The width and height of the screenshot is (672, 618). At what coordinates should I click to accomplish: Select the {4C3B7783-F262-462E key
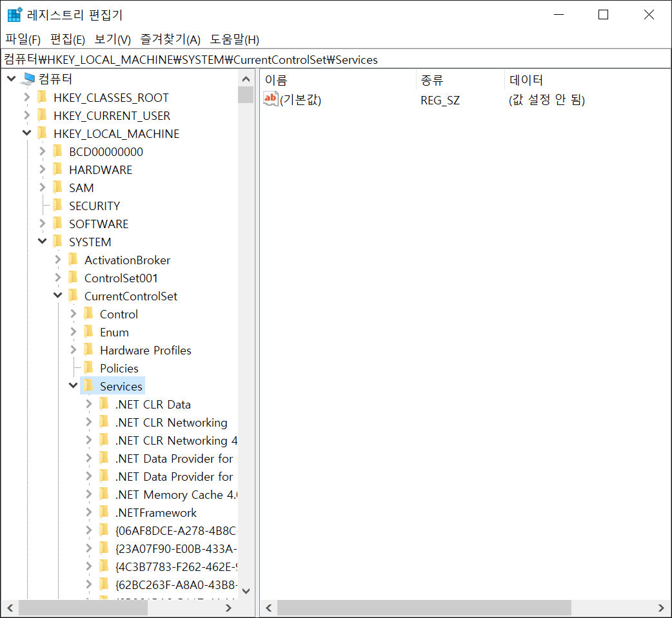point(176,566)
